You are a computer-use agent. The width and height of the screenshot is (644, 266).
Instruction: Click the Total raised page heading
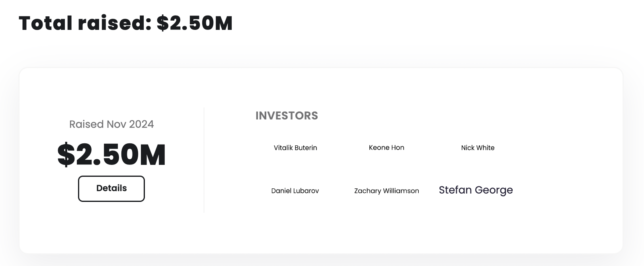125,23
